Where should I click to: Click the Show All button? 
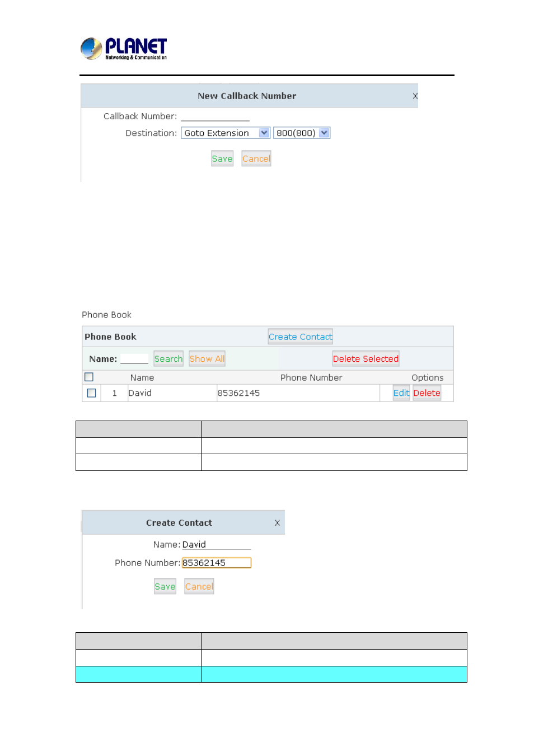click(x=207, y=359)
